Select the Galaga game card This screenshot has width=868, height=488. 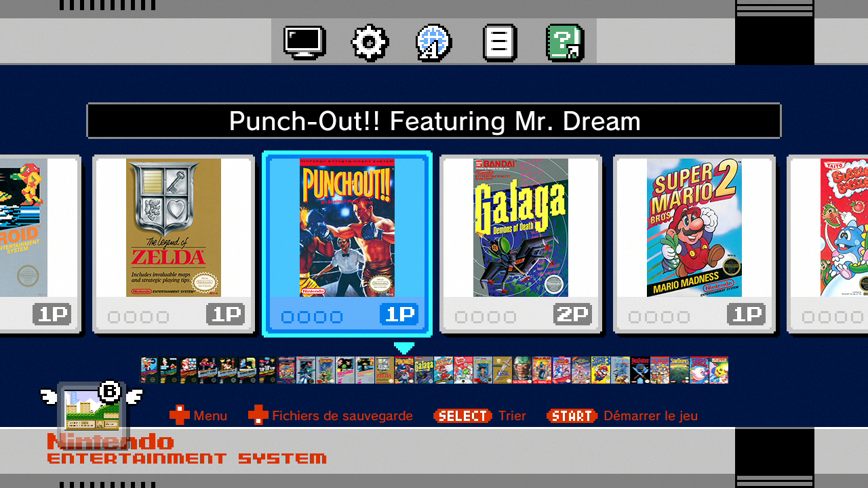point(521,244)
